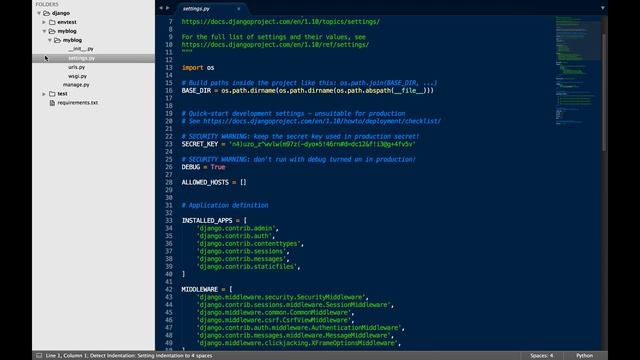Open requirements.txt in the sidebar
The image size is (640, 360).
78,103
